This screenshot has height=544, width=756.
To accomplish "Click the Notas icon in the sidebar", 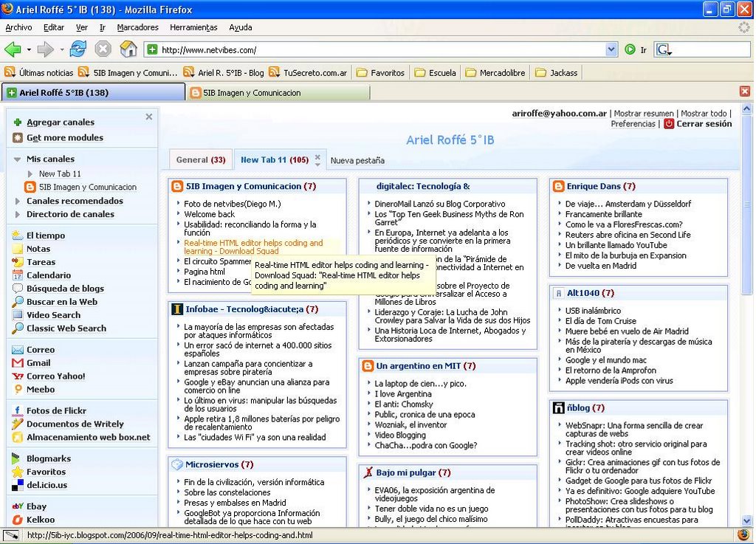I will click(x=18, y=249).
